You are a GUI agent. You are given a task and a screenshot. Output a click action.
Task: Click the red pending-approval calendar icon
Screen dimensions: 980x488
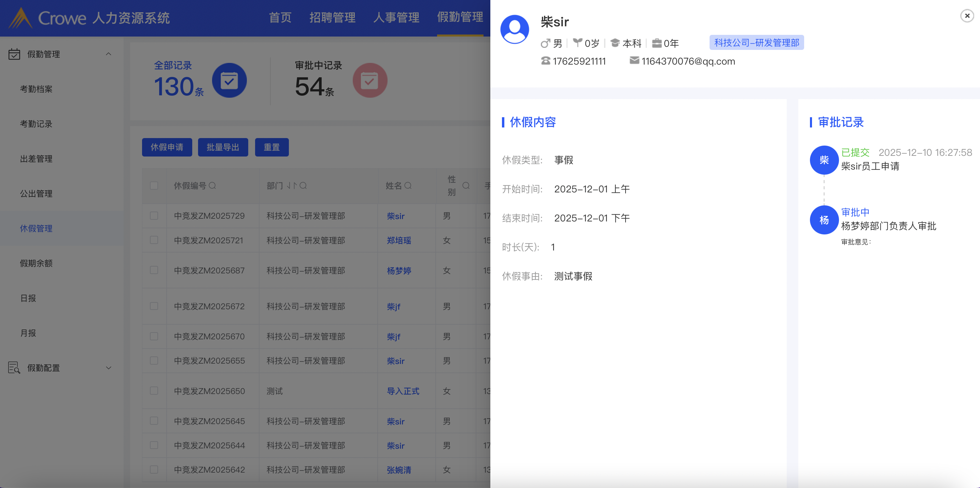[370, 80]
